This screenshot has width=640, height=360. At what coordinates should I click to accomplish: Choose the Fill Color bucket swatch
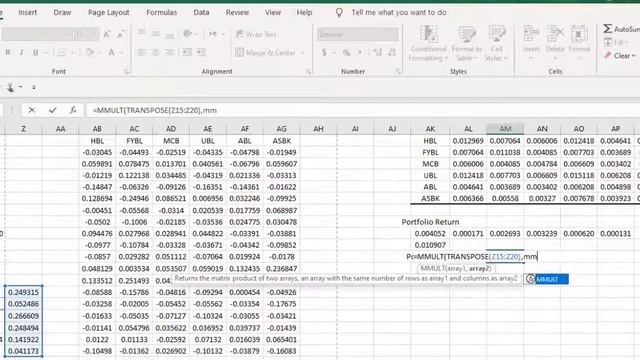(89, 52)
